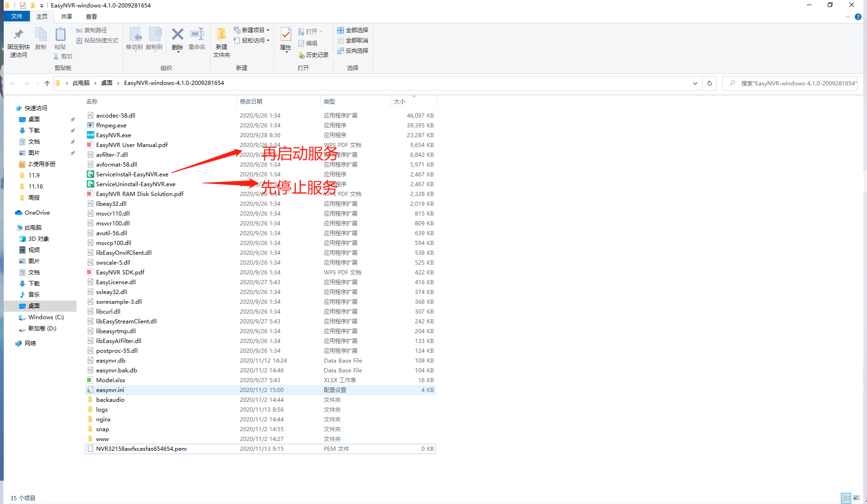
Task: Click 全部取消 button
Action: (x=353, y=41)
